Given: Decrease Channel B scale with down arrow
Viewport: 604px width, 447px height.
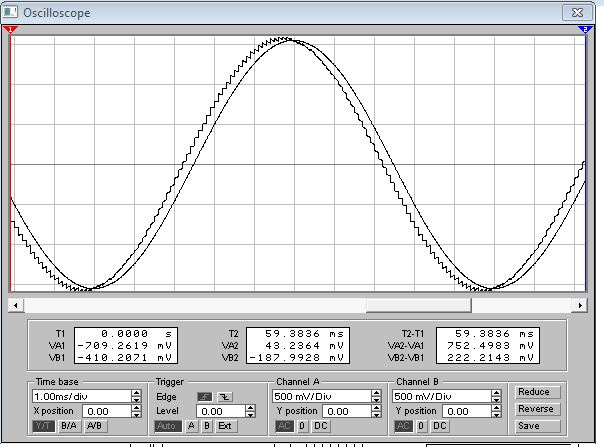Looking at the screenshot, I should coord(497,400).
